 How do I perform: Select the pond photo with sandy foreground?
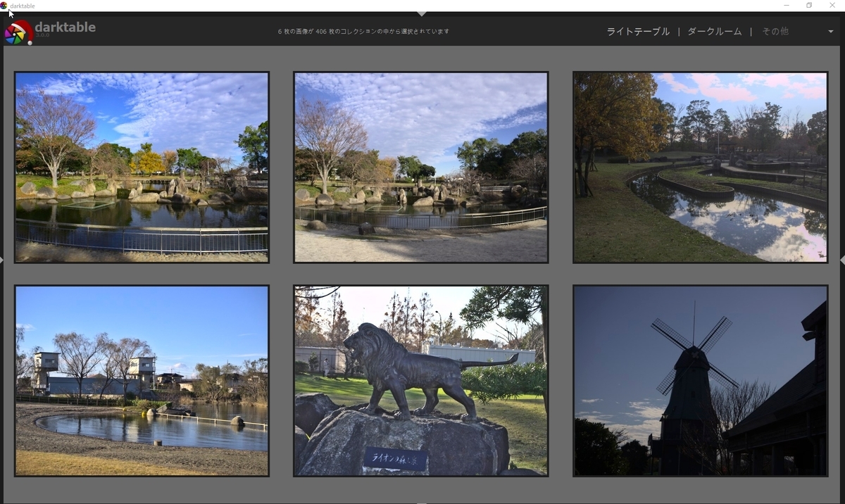click(x=421, y=167)
